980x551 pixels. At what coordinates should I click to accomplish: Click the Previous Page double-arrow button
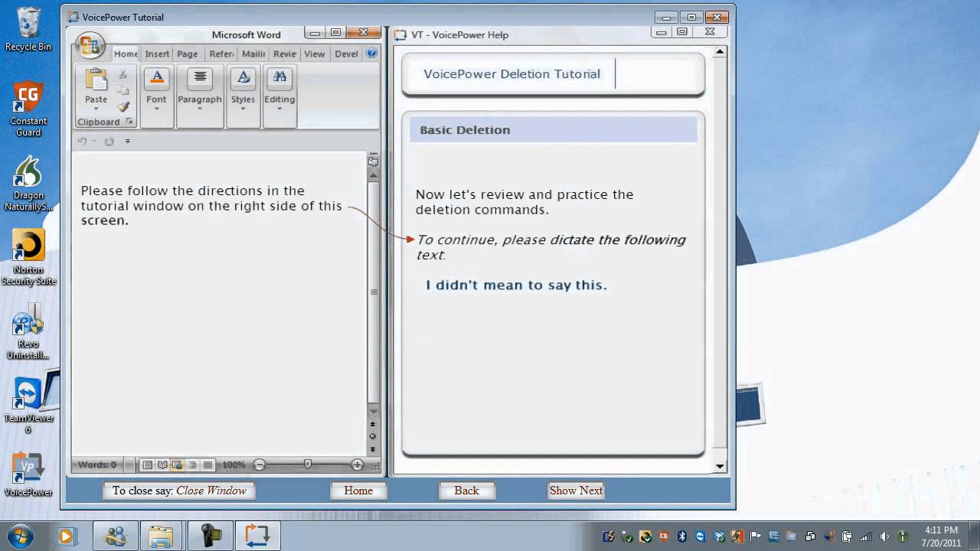point(373,423)
